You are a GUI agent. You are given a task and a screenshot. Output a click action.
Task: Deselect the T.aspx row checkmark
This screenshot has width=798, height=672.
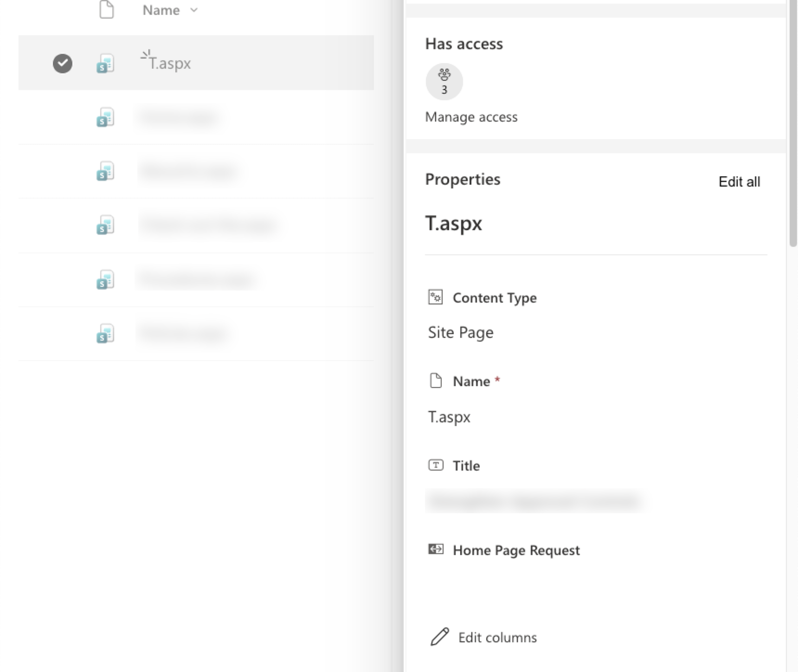point(63,63)
